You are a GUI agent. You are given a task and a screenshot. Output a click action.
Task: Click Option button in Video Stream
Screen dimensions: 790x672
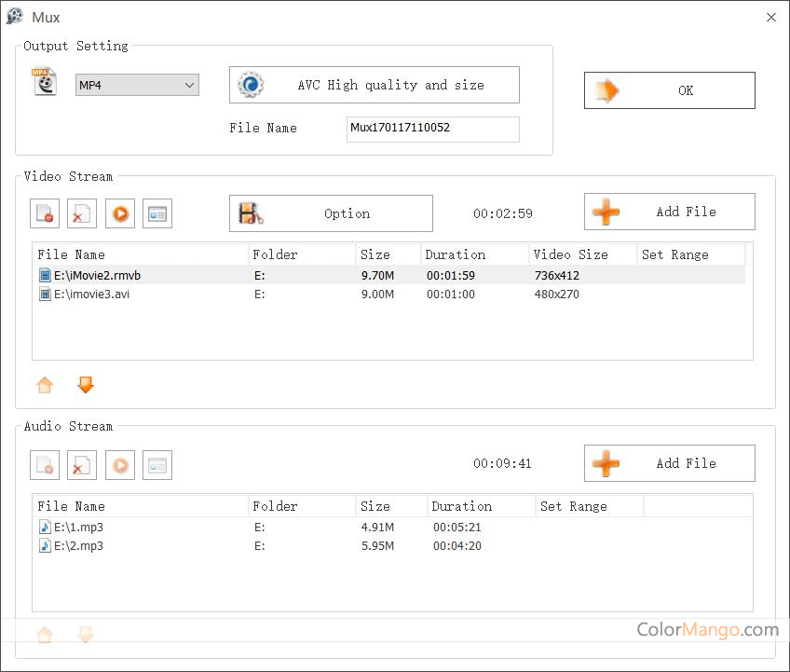[x=331, y=213]
